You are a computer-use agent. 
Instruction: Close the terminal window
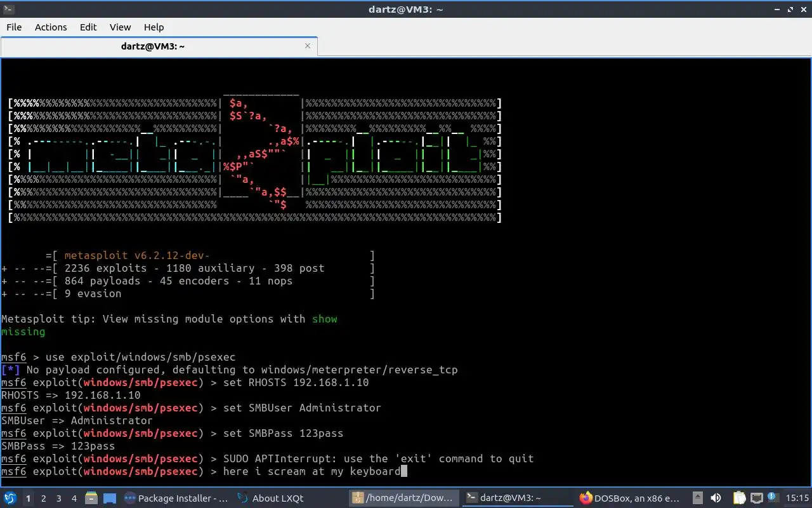pos(803,9)
